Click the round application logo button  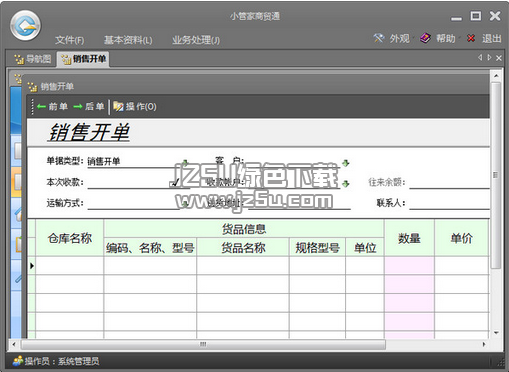click(25, 25)
